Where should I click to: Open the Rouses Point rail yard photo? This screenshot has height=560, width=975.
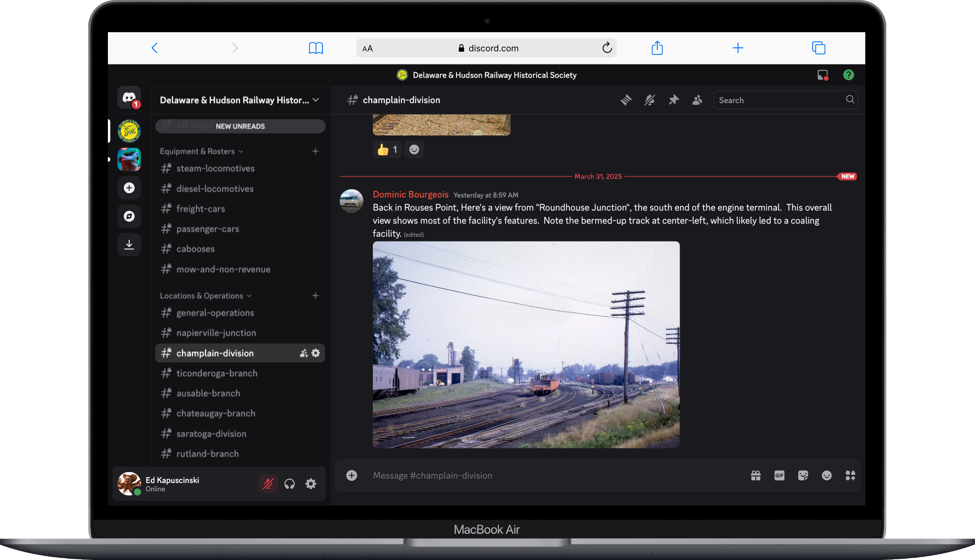(526, 345)
